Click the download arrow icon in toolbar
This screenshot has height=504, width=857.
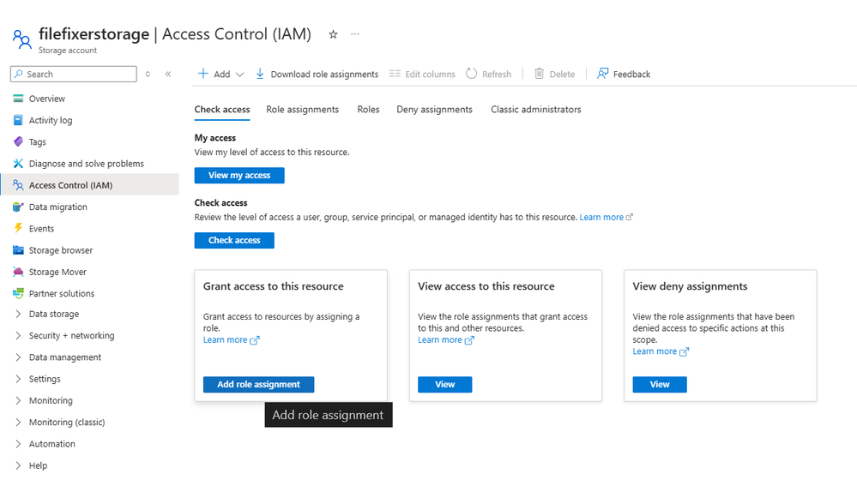(x=260, y=74)
